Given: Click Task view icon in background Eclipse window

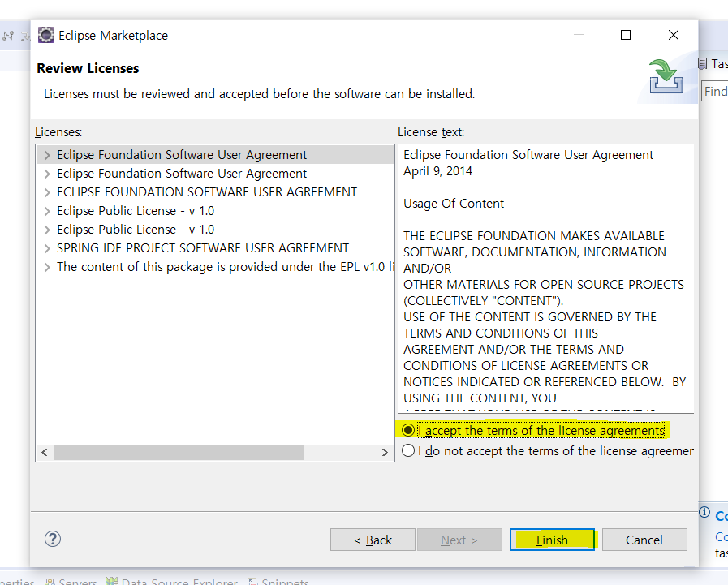Looking at the screenshot, I should (x=703, y=63).
